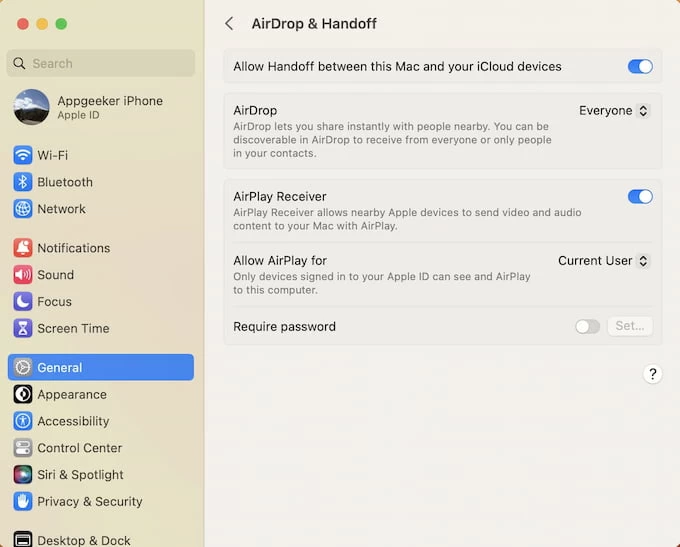The image size is (680, 547).
Task: Click the Desktop & Dock icon
Action: (x=23, y=540)
